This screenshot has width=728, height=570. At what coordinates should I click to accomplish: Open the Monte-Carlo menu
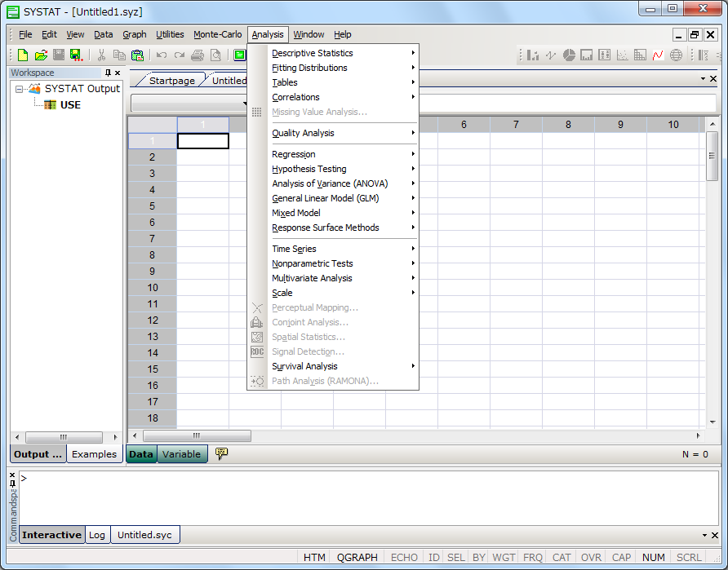(217, 34)
